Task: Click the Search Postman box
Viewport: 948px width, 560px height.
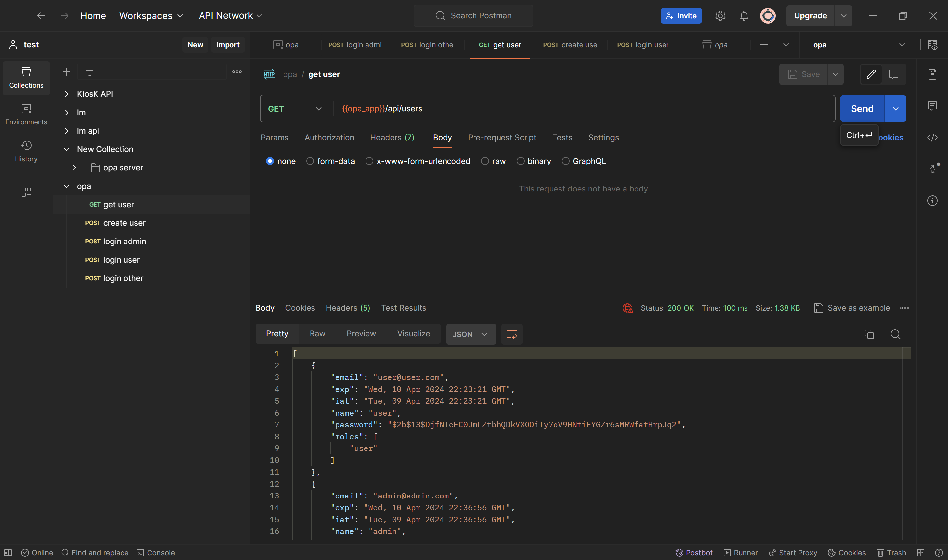Action: coord(474,16)
